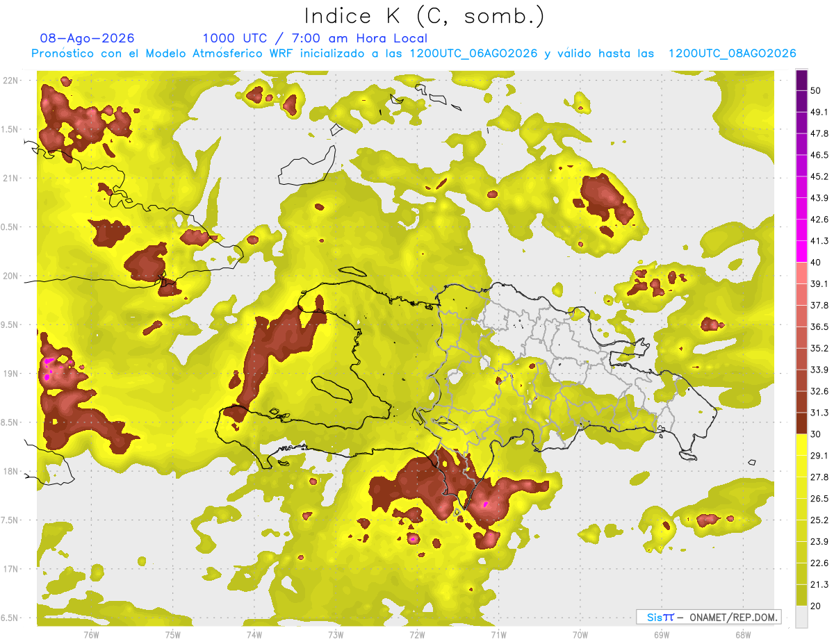Click the "36.5" color scale value
The image size is (834, 644).
[x=819, y=327]
